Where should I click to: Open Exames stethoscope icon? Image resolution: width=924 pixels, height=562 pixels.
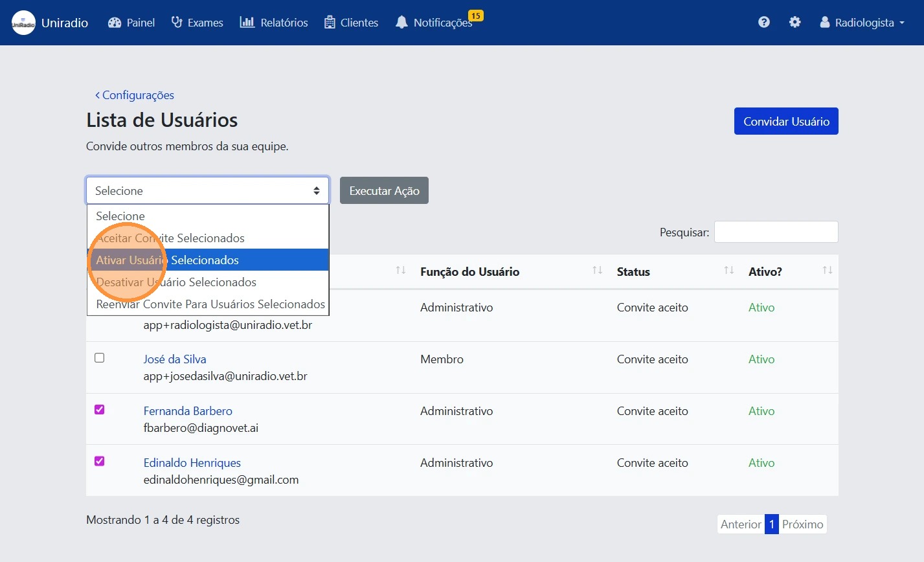tap(176, 23)
